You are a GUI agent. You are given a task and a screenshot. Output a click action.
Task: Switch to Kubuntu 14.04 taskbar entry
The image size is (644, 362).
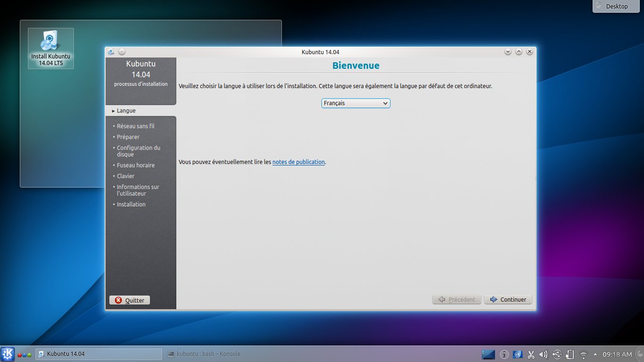(x=99, y=354)
